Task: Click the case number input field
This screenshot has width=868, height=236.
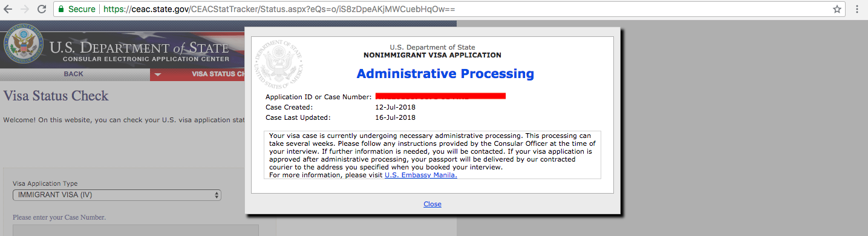Action: pos(135,231)
